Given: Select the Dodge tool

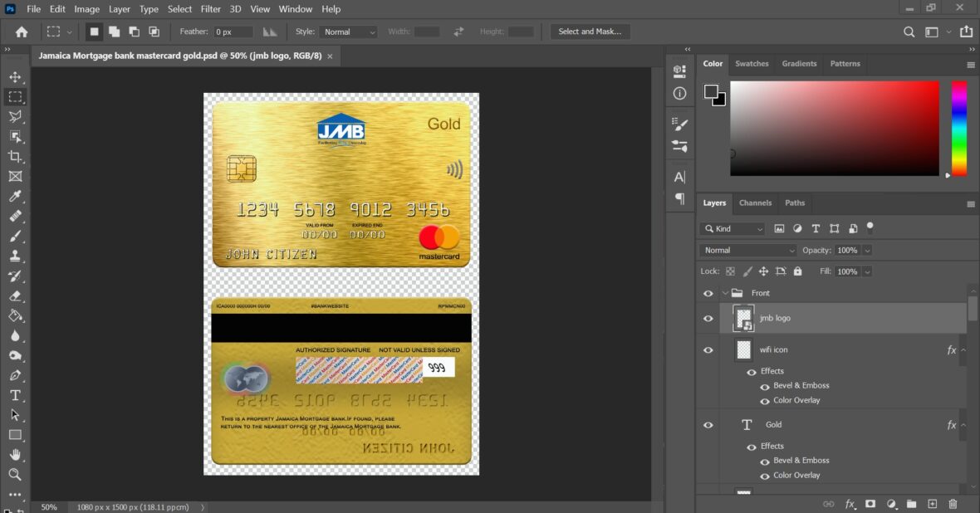Looking at the screenshot, I should [x=15, y=355].
